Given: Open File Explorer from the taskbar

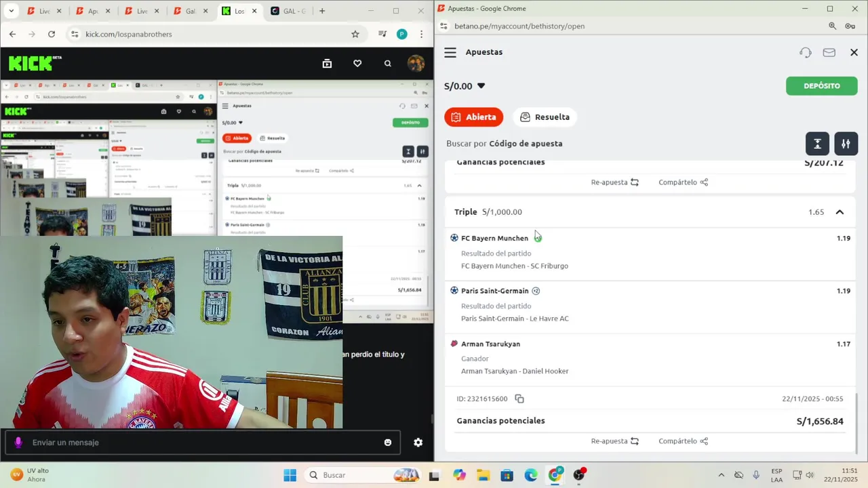Looking at the screenshot, I should click(x=483, y=475).
